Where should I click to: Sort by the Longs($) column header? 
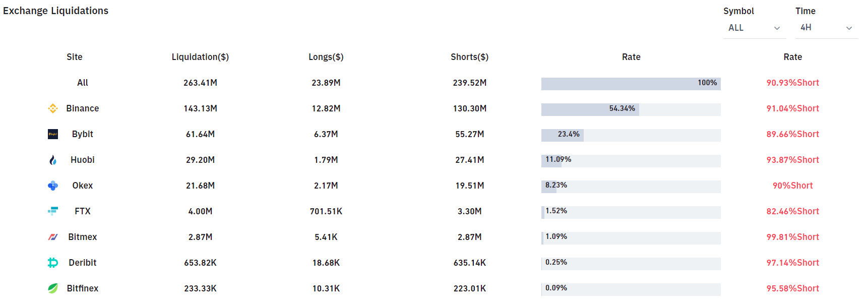tap(326, 57)
